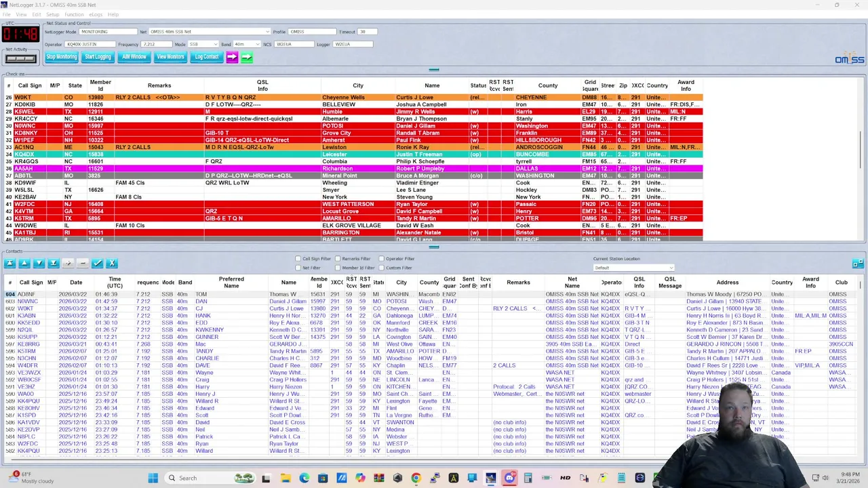Open the calculator taskbar icon
The image size is (868, 488).
click(x=528, y=478)
